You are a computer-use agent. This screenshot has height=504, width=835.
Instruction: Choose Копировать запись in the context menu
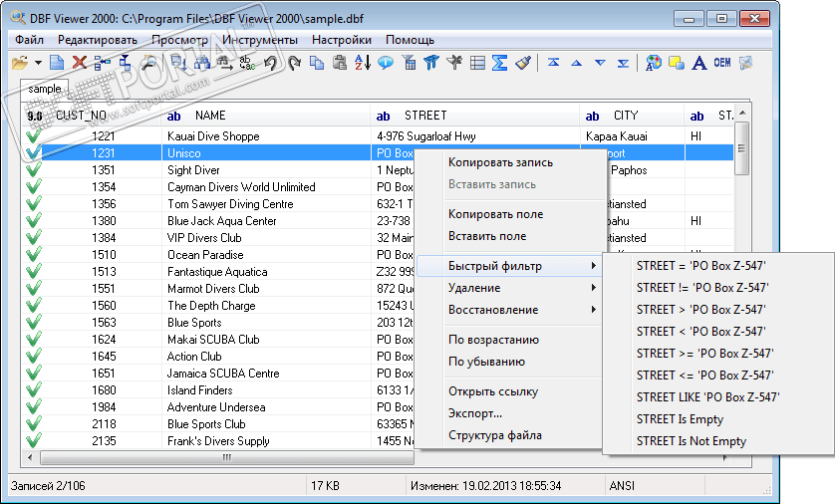pos(500,162)
